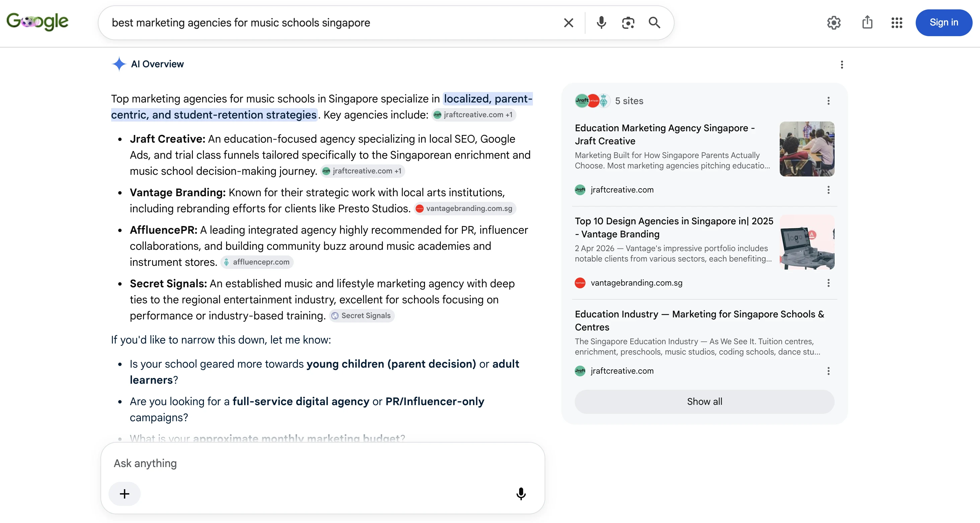Open Education Marketing Agency Singapore Jraft Creative result
This screenshot has width=980, height=523.
click(665, 134)
